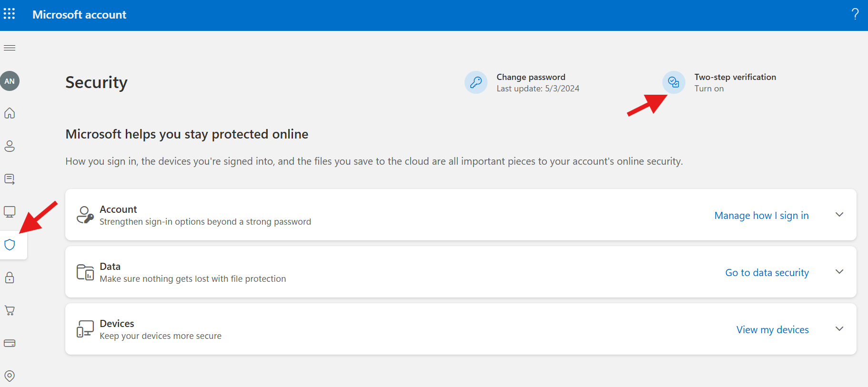Open the AN profile avatar

point(10,81)
